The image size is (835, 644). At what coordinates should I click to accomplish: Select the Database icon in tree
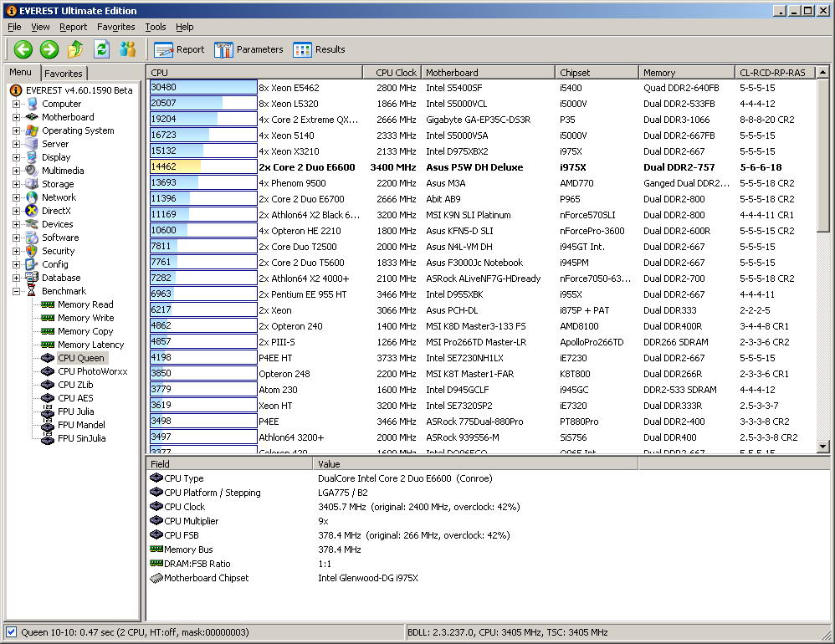[x=32, y=278]
